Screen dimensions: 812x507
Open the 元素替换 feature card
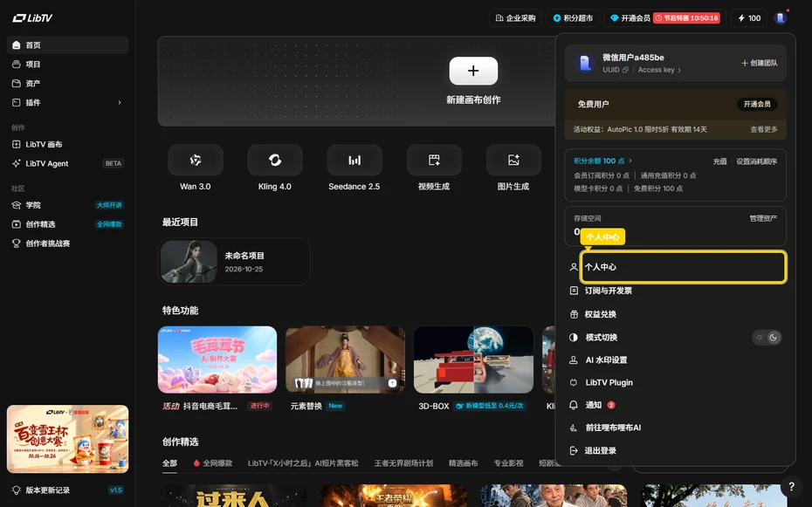(x=346, y=360)
